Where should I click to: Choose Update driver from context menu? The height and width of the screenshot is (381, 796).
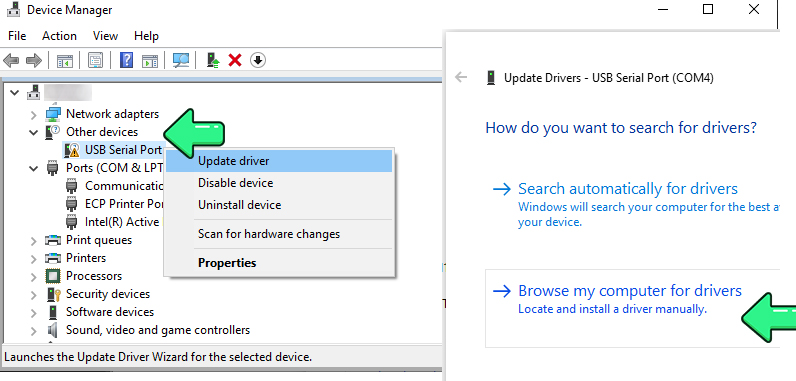(279, 161)
